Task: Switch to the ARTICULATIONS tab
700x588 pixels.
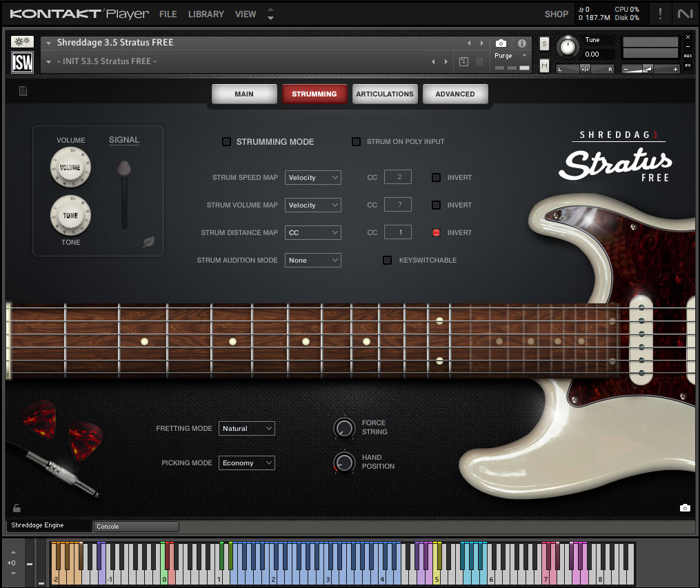Action: 385,94
